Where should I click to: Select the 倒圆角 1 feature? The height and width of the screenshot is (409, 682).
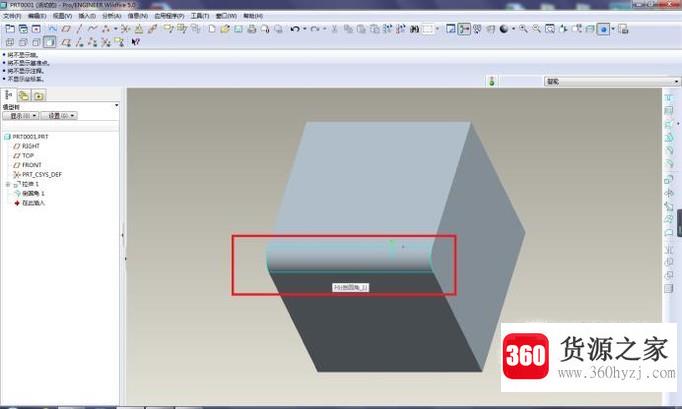coord(29,194)
